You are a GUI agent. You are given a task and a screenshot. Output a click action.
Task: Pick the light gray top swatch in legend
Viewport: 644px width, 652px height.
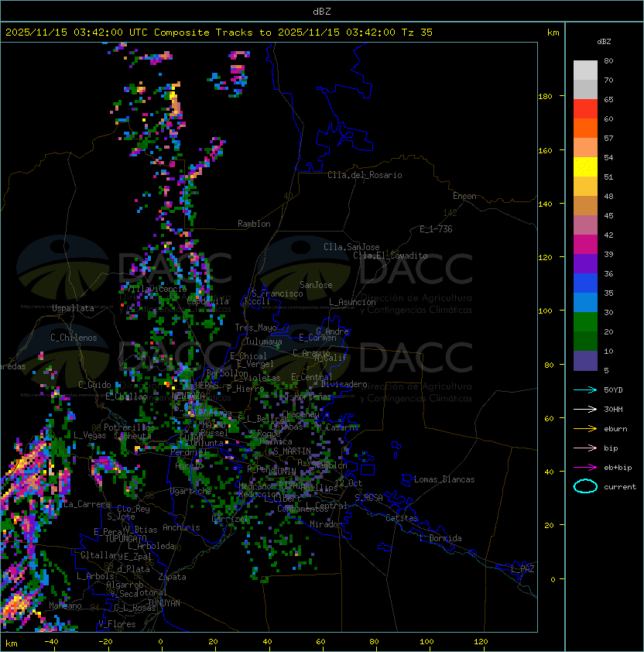pyautogui.click(x=585, y=70)
